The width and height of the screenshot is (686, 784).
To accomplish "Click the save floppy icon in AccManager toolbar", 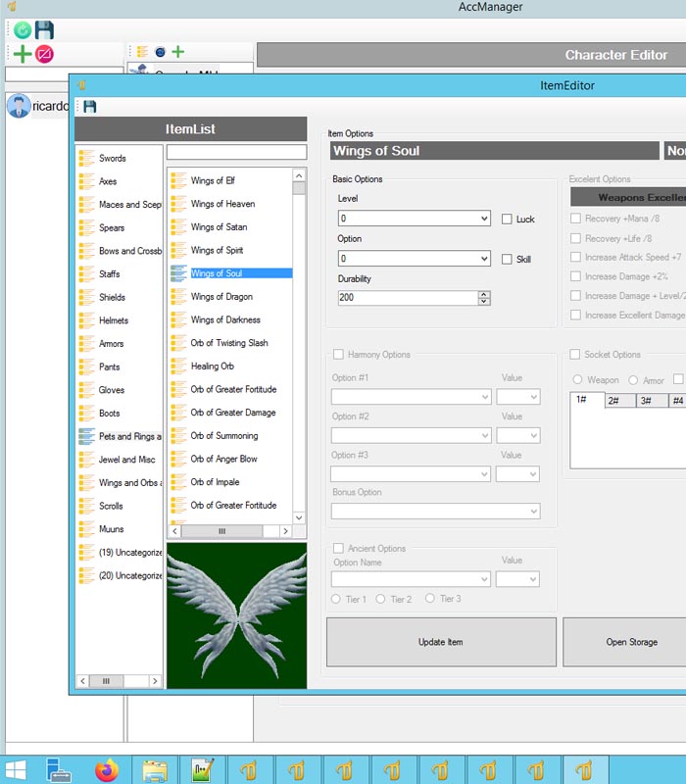I will [44, 30].
